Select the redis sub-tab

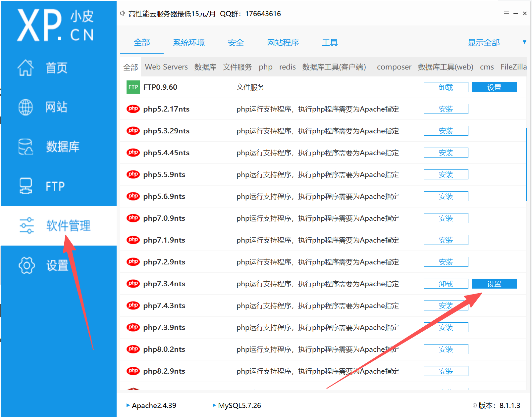[288, 67]
